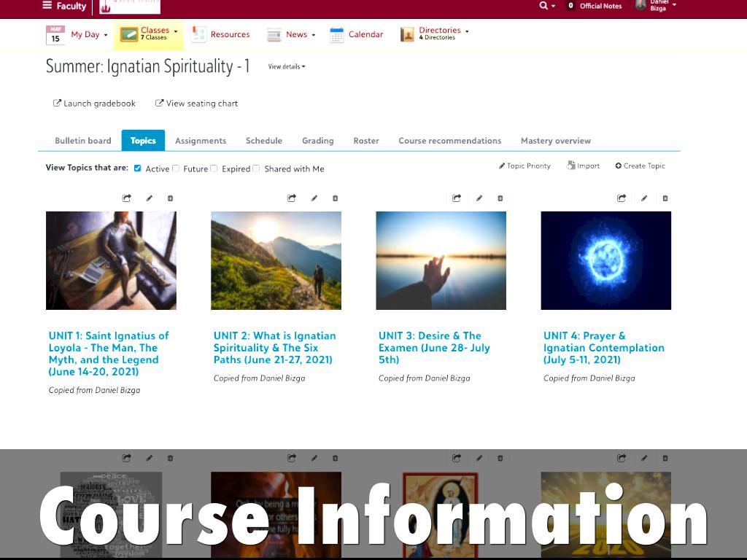Check the Expired topics checkbox
The height and width of the screenshot is (560, 747).
pyautogui.click(x=214, y=168)
